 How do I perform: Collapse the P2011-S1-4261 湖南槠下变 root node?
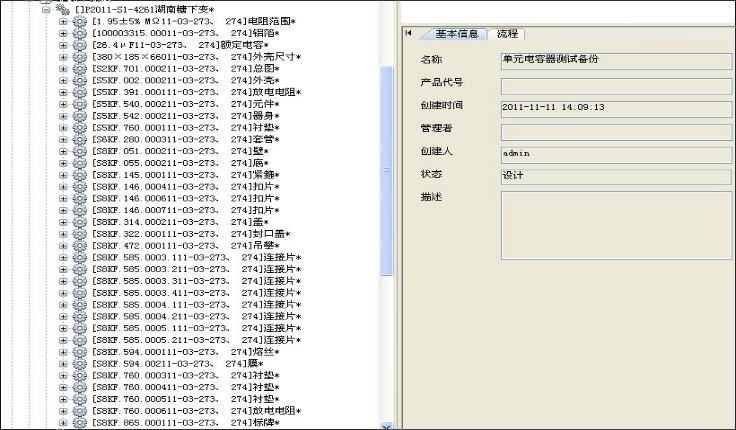coord(46,9)
